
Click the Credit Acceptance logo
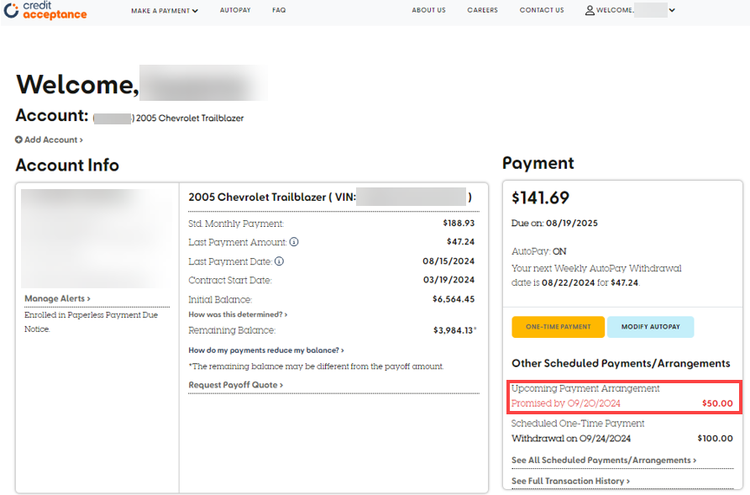45,11
